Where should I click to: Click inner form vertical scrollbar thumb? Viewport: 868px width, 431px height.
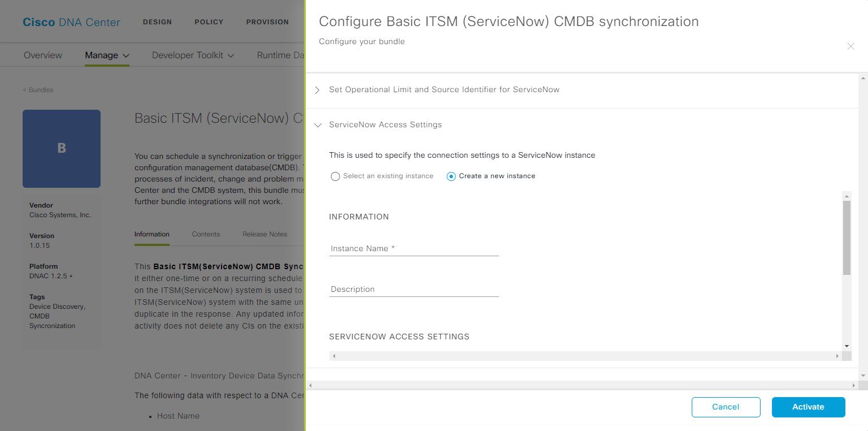coord(847,238)
